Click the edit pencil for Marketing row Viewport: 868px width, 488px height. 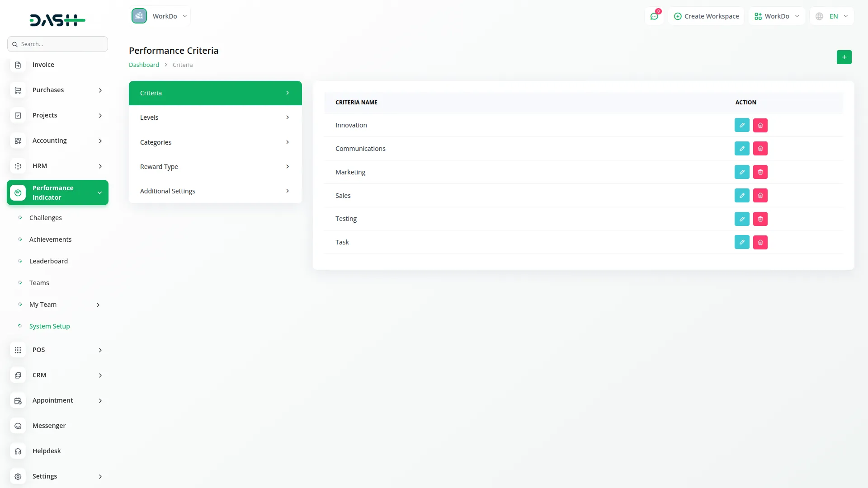[x=742, y=172]
